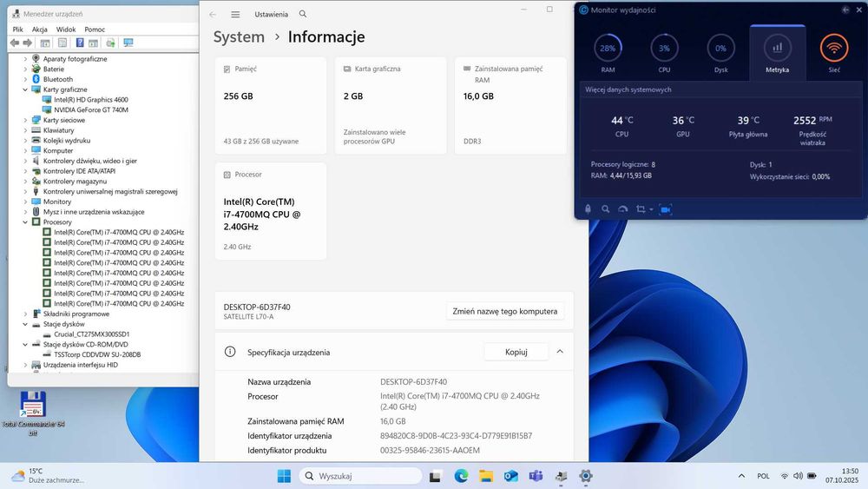Select the Kontrolery magazynu tree item

pos(75,181)
